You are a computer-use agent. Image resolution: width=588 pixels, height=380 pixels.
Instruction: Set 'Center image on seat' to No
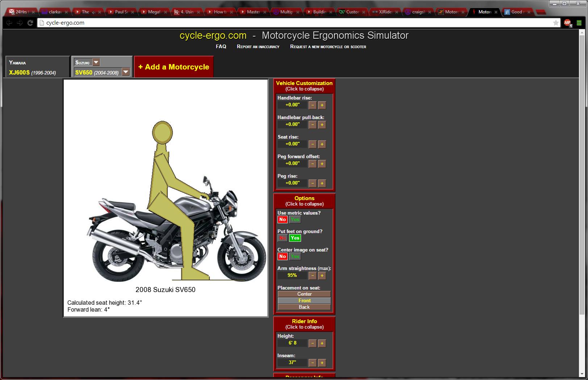(x=283, y=257)
